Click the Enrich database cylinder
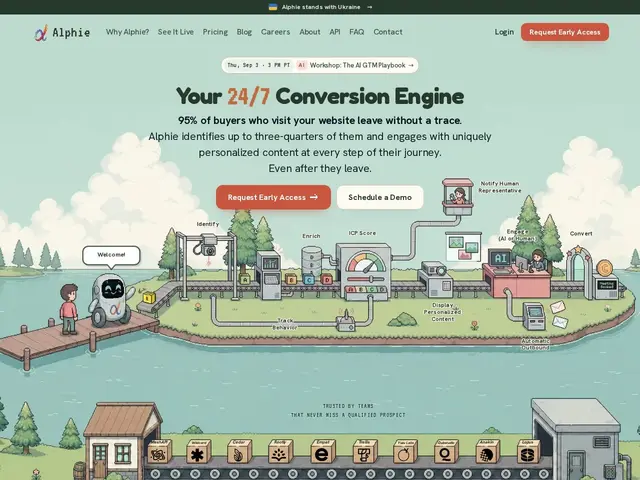640x480 pixels. click(312, 260)
